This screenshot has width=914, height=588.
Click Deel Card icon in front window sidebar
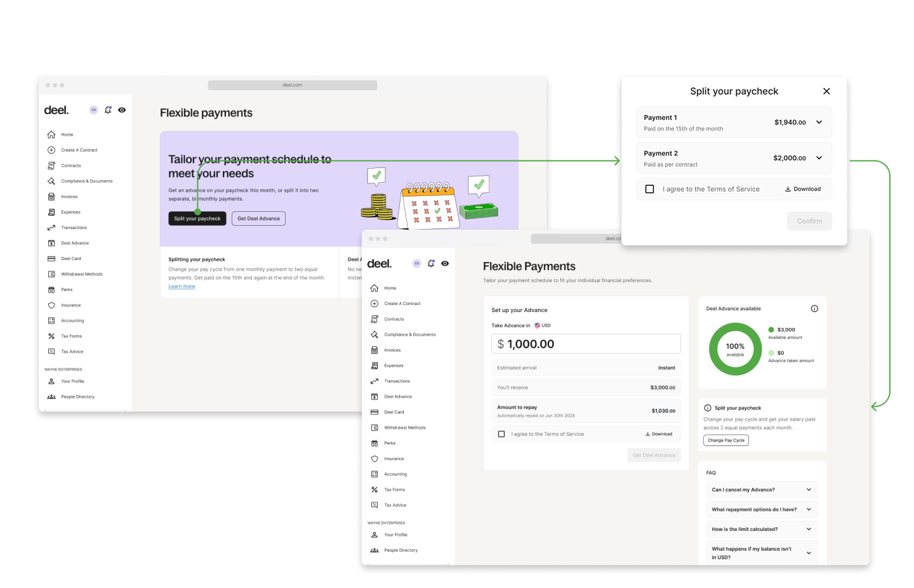tap(374, 412)
